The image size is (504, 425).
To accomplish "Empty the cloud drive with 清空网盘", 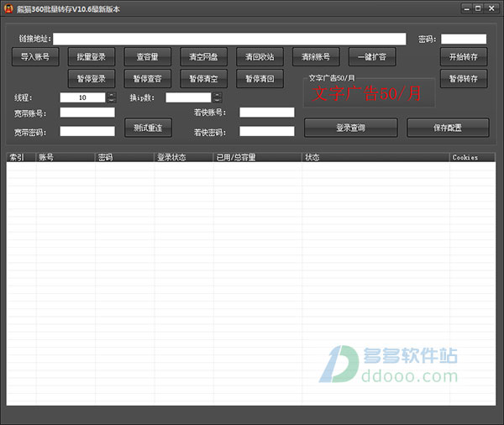I will pyautogui.click(x=203, y=57).
